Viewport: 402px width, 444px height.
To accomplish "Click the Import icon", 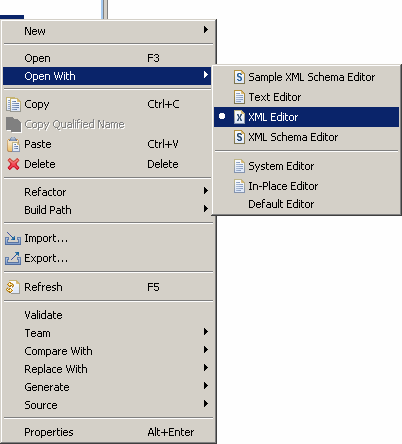I will tap(13, 239).
